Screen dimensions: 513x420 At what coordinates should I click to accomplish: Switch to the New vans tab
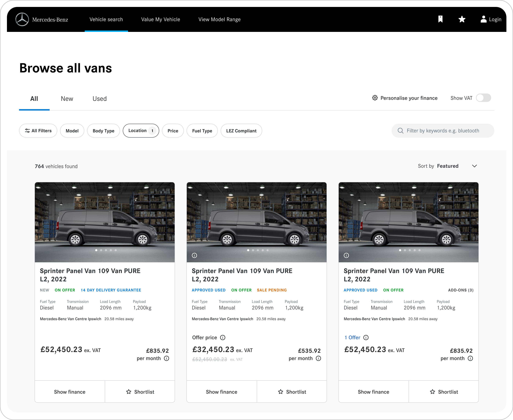[x=67, y=99]
